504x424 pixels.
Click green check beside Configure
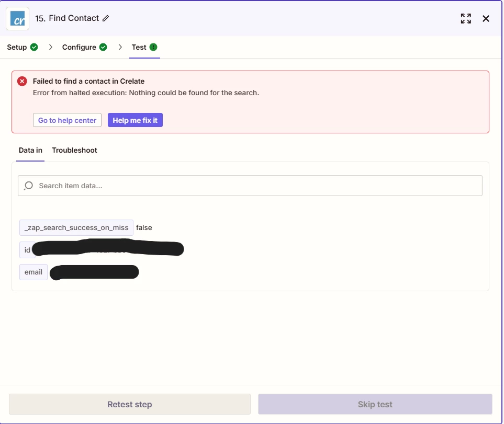click(103, 47)
